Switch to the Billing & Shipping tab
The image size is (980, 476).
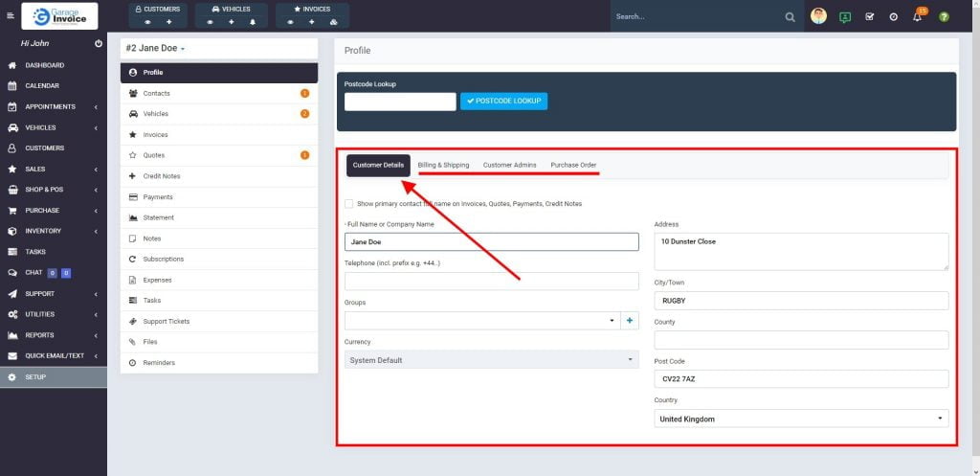(443, 165)
